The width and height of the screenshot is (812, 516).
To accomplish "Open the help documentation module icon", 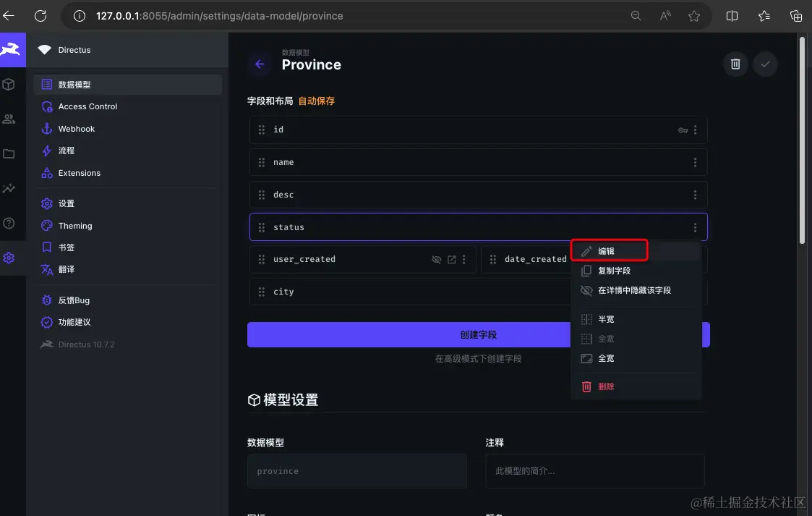I will coord(9,224).
